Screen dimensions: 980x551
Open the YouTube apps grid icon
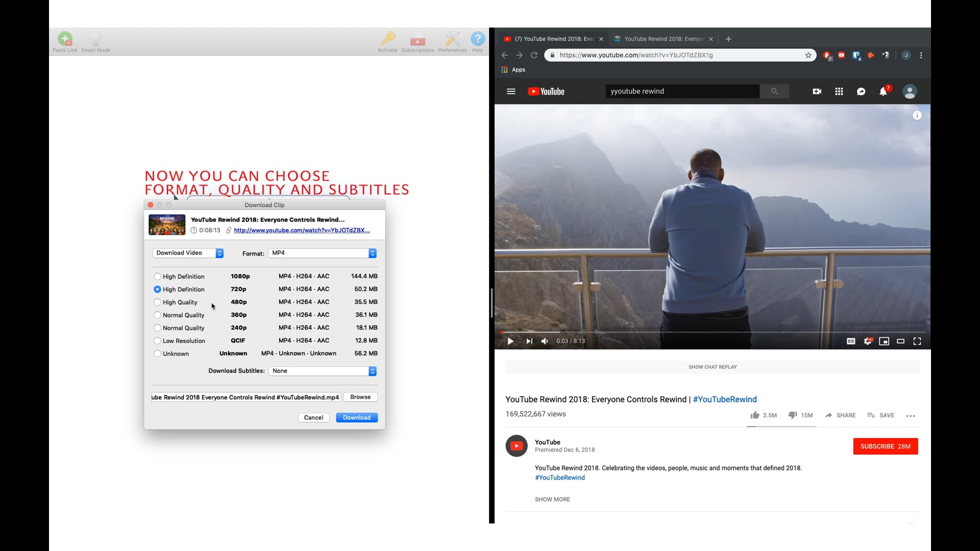point(839,91)
